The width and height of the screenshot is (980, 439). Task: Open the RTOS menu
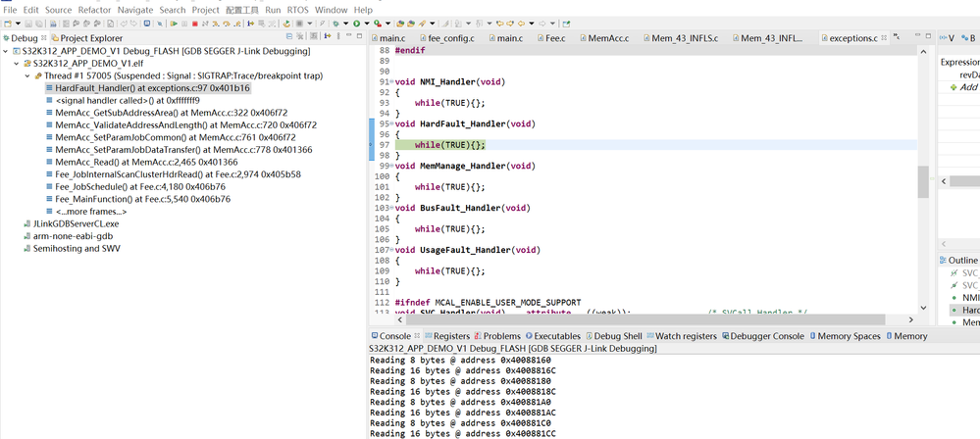click(298, 10)
